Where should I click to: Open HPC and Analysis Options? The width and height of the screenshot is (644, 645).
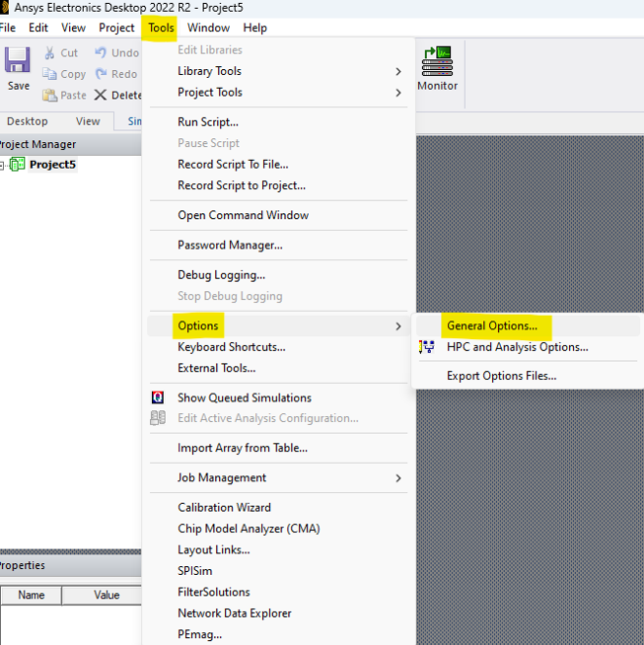click(517, 347)
